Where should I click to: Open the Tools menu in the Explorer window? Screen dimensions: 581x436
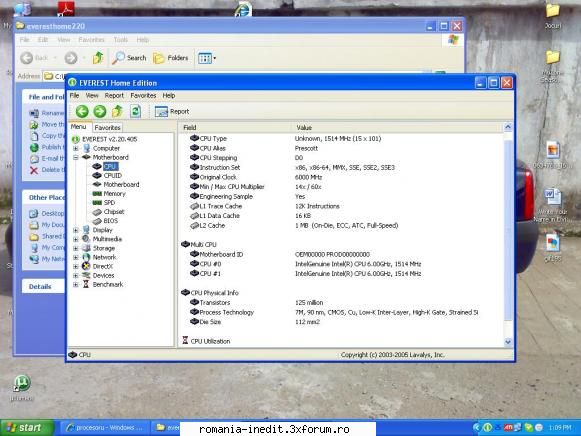point(121,40)
